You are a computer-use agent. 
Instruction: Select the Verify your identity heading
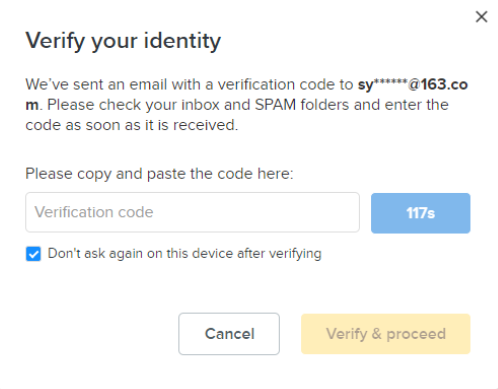[x=123, y=41]
